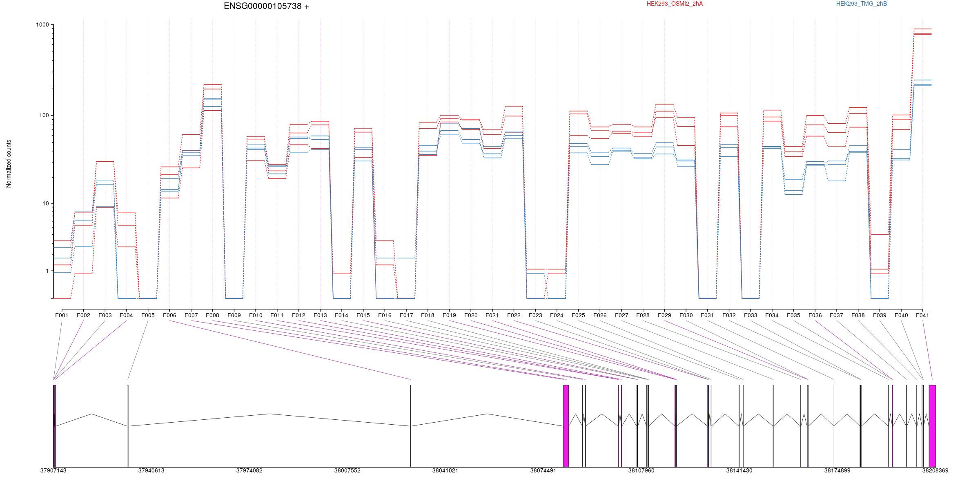
Task: Select exon label E023
Action: tap(535, 315)
